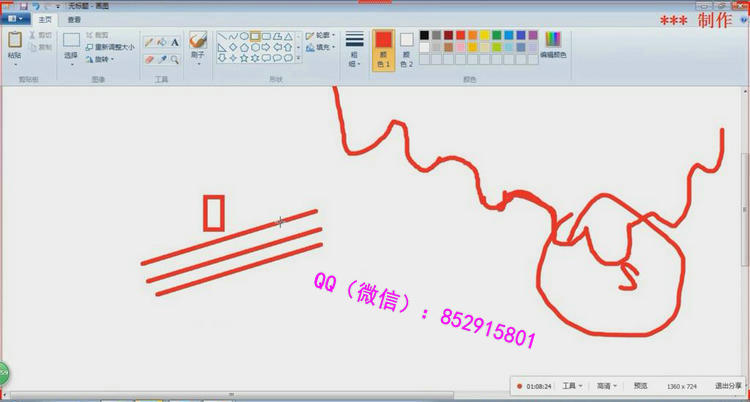Open the Home (主页) ribbon tab

click(44, 19)
